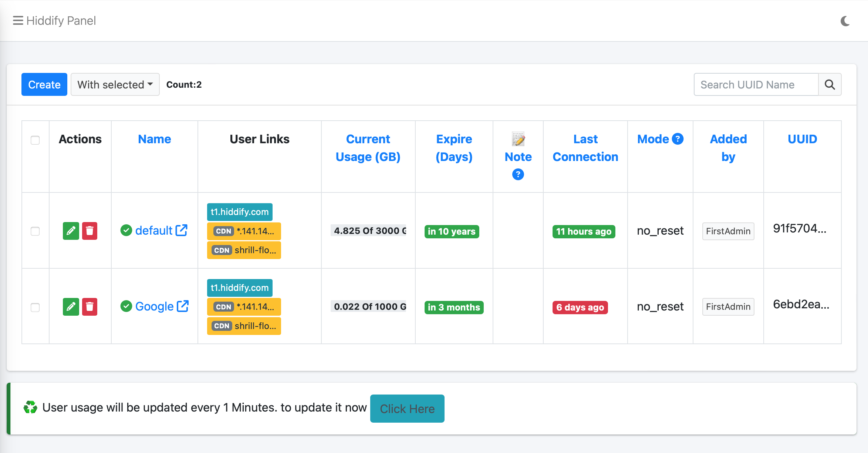This screenshot has width=868, height=453.
Task: Click the '11 hours ago' connection badge
Action: click(x=584, y=232)
